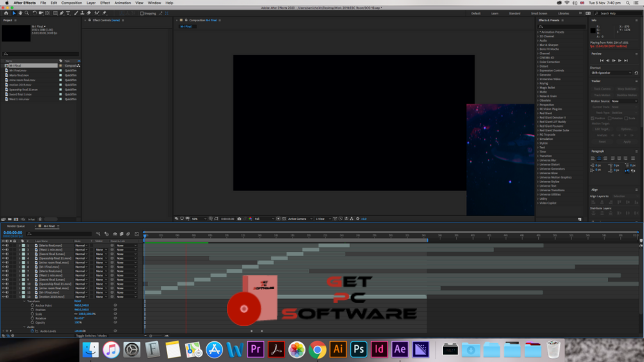Open the Layer menu
The image size is (644, 362).
[91, 3]
